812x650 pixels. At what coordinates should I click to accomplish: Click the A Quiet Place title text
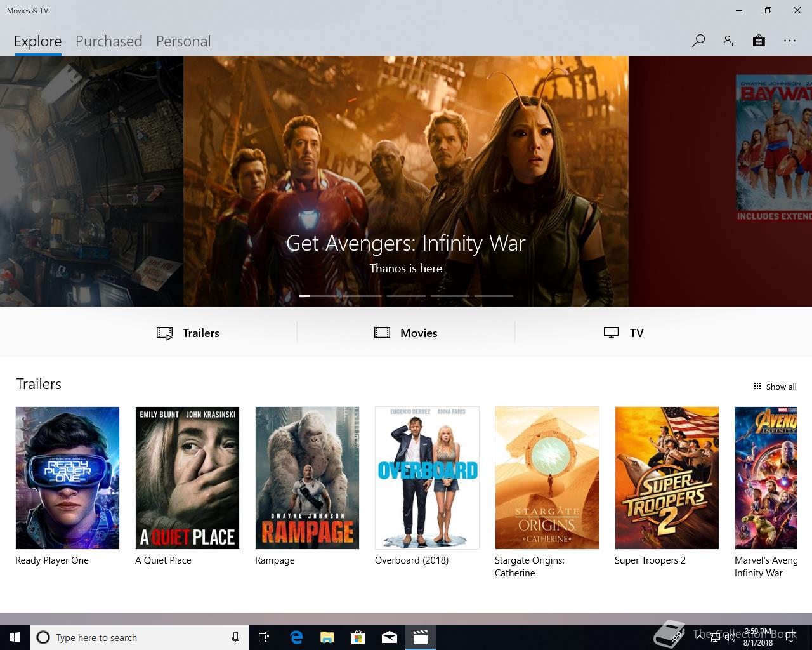163,560
